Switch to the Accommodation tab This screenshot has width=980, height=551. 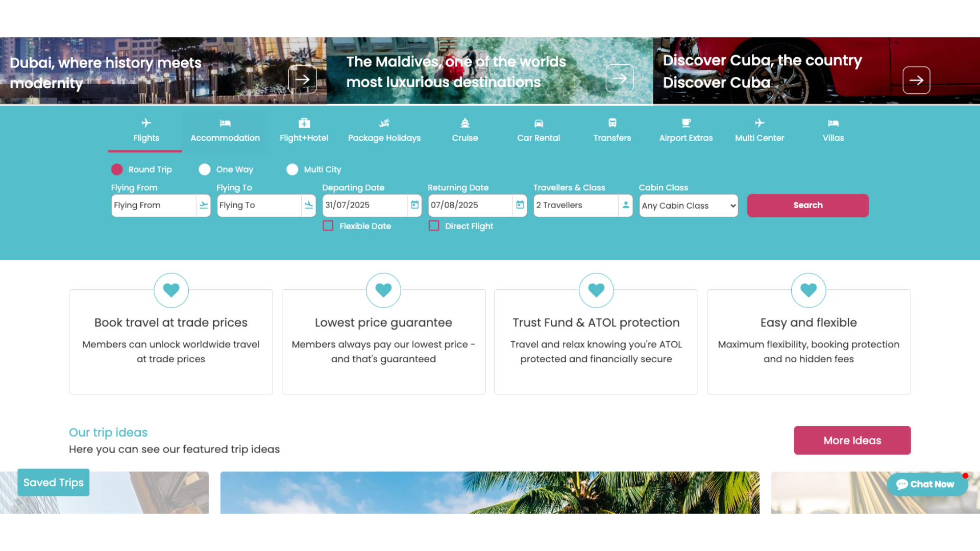tap(225, 131)
